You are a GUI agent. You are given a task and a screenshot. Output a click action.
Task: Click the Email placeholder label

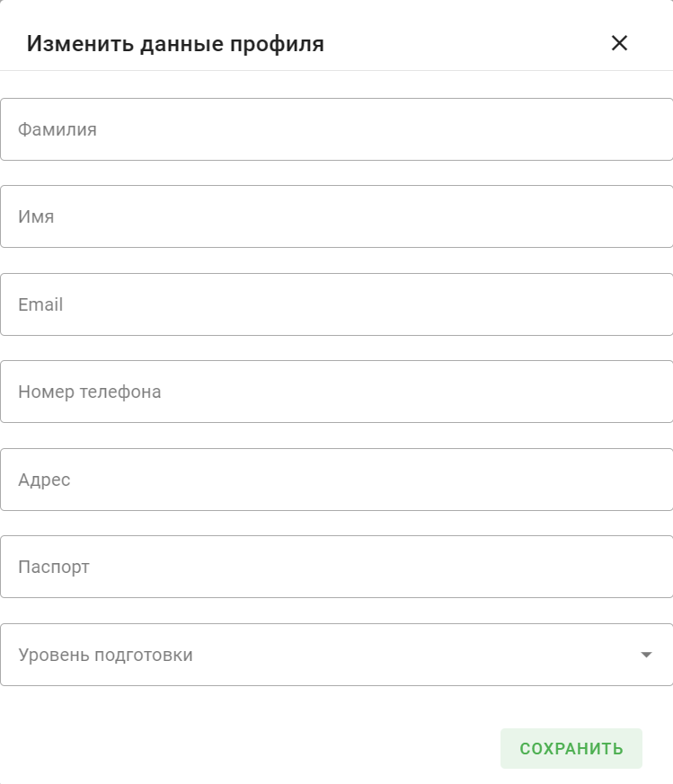point(40,304)
